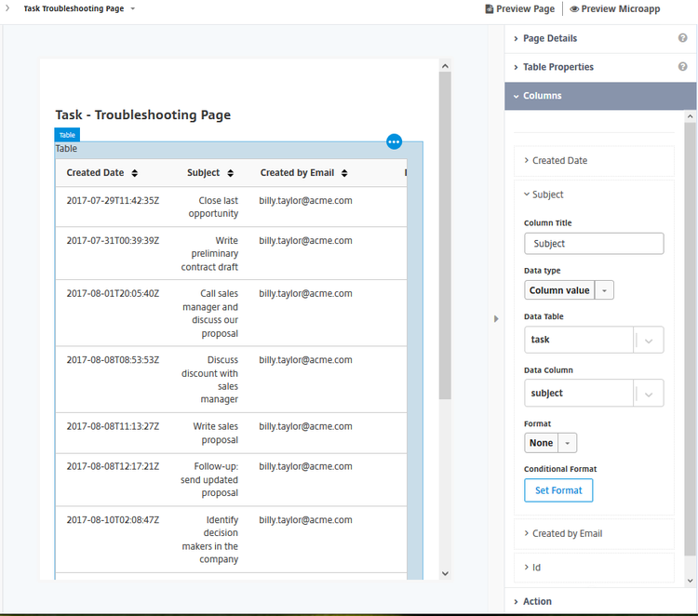Open the Data Column subject dropdown
698x616 pixels.
pos(594,393)
